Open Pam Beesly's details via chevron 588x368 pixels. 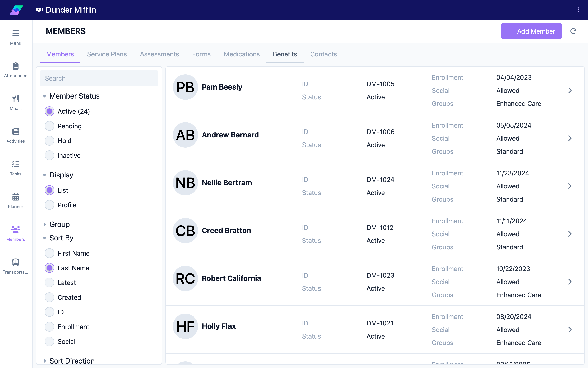[x=570, y=90]
